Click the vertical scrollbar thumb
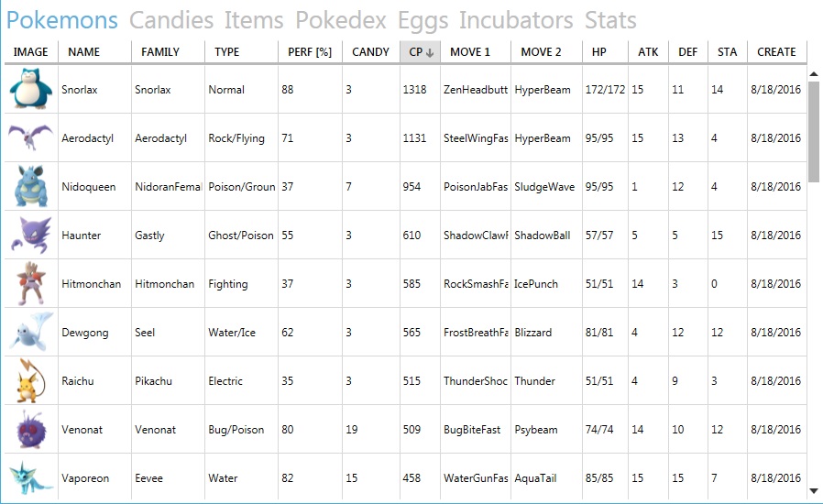The width and height of the screenshot is (823, 504). pos(814,131)
